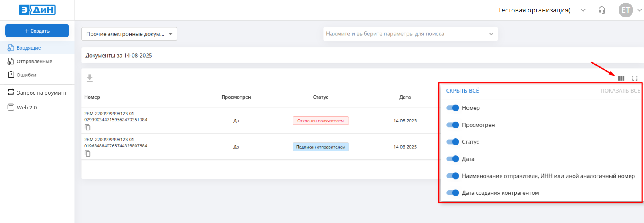Viewport: 644px width, 223px height.
Task: Click СКРЫТЬ ВСЁ link
Action: click(462, 91)
